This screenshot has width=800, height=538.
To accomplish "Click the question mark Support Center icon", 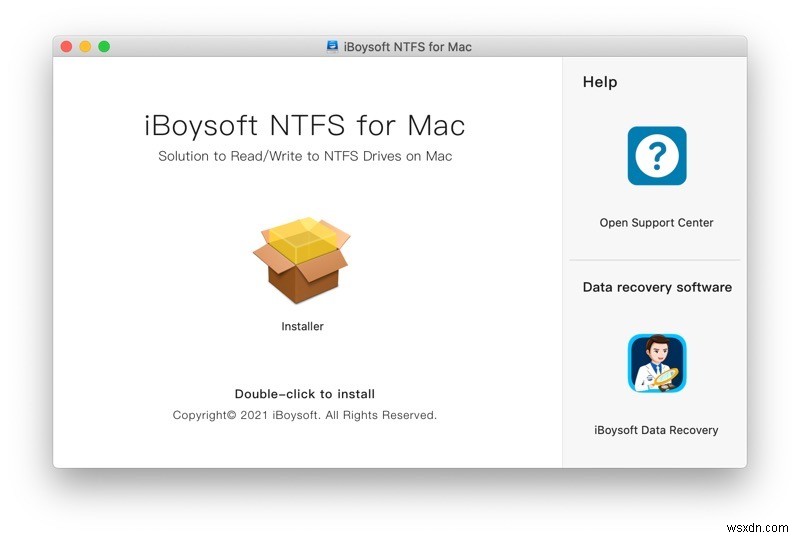I will (x=657, y=156).
